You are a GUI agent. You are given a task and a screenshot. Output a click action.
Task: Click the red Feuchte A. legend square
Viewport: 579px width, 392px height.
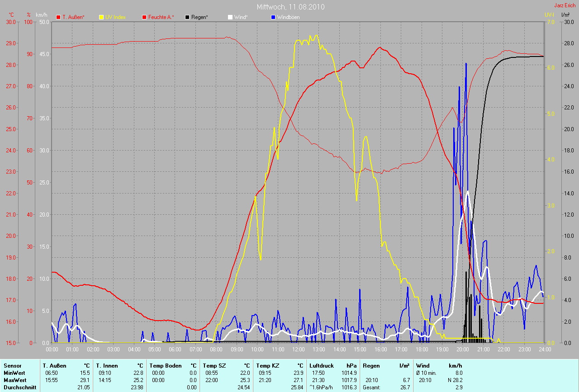pyautogui.click(x=144, y=17)
